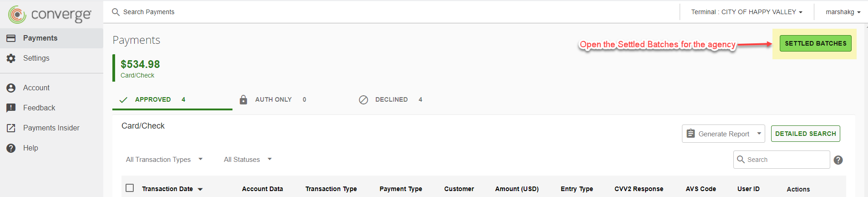Click the Account person icon
This screenshot has width=868, height=197.
pyautogui.click(x=11, y=88)
